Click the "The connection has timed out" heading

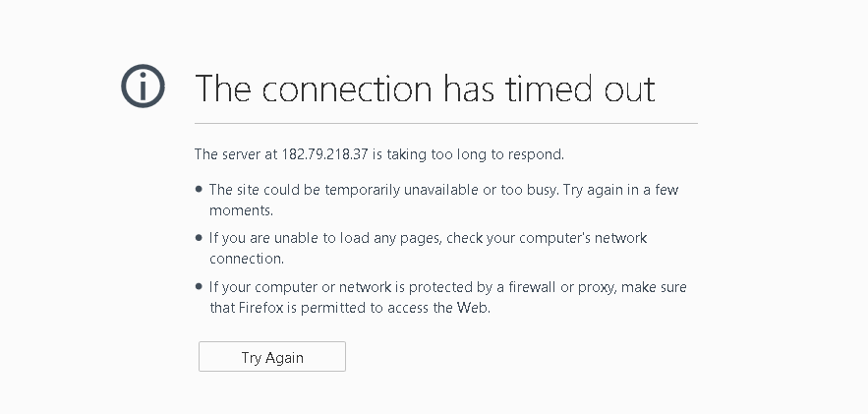coord(425,89)
